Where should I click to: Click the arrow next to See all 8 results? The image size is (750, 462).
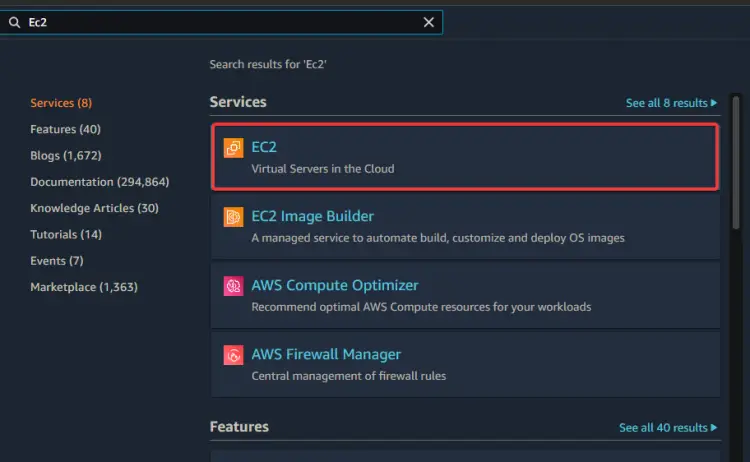714,103
